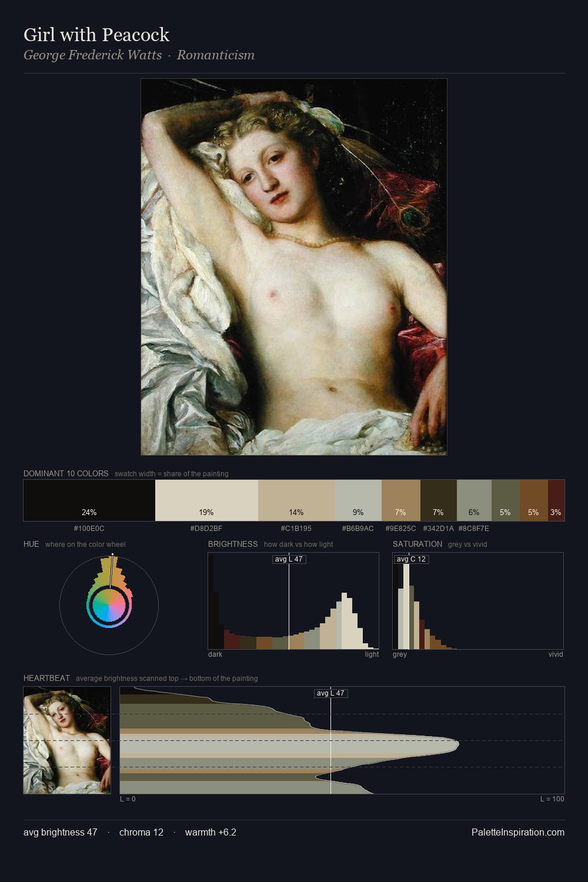Click the black #100E0C swatch labeled 24%

pyautogui.click(x=89, y=500)
